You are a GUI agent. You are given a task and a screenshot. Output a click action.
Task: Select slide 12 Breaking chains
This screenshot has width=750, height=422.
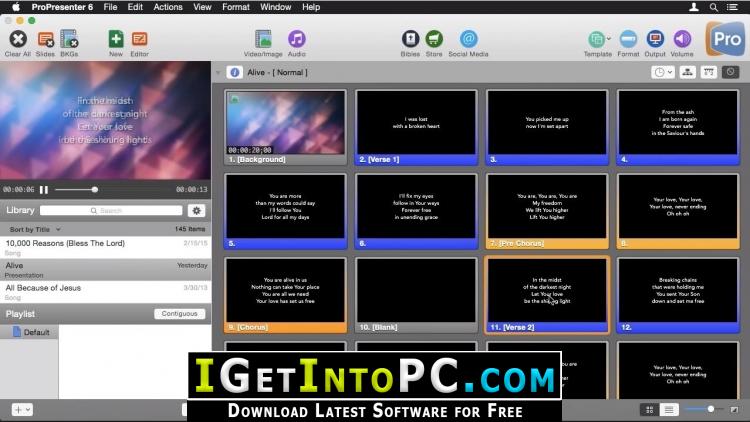(x=678, y=295)
